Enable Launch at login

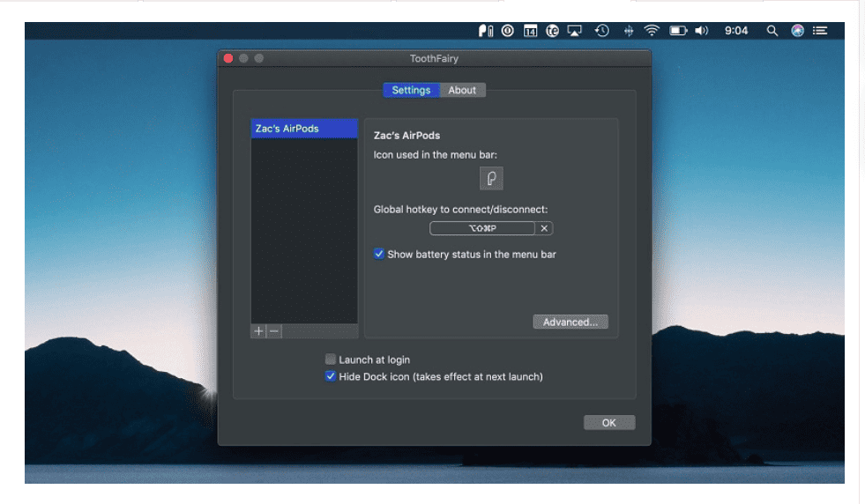click(x=331, y=359)
